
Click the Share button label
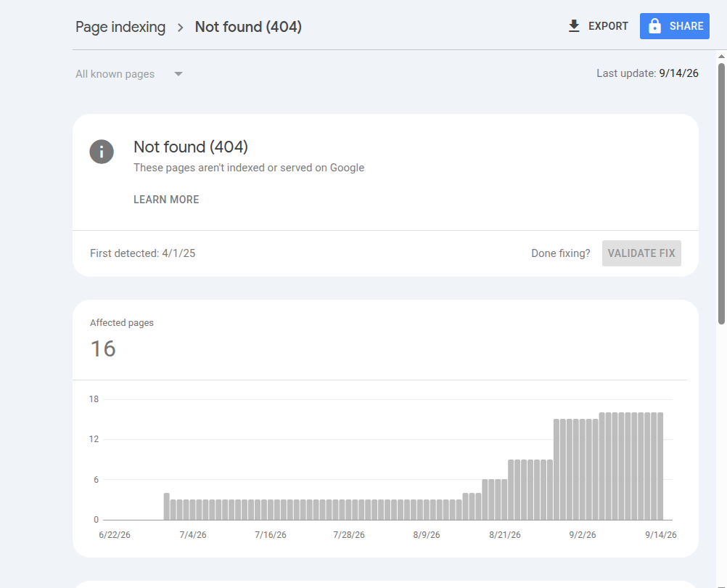point(686,26)
